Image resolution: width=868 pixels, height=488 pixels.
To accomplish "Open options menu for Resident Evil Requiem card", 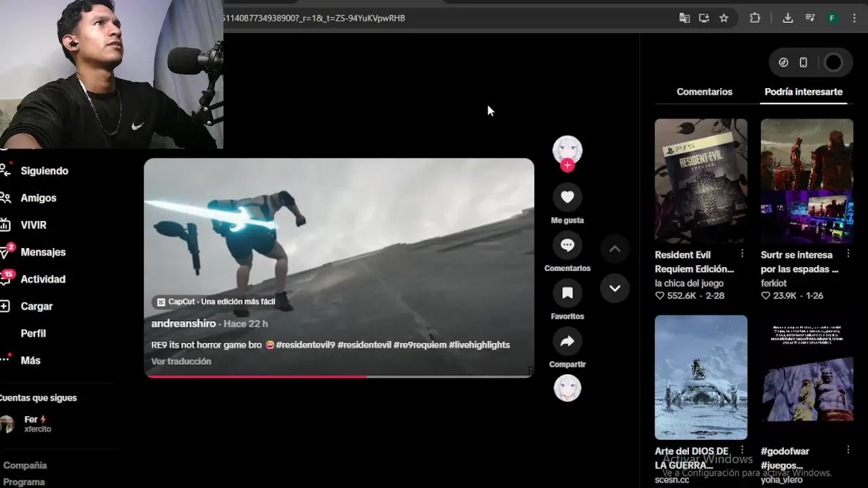I will pyautogui.click(x=742, y=253).
